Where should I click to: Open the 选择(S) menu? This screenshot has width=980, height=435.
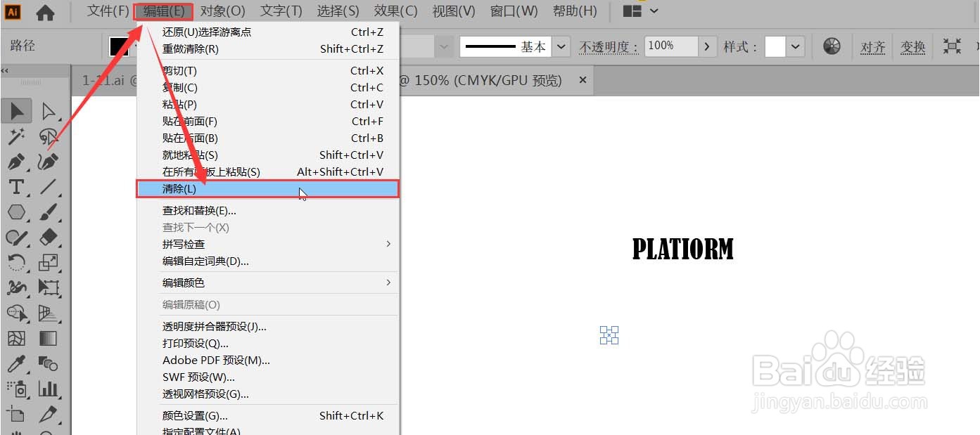pos(338,11)
